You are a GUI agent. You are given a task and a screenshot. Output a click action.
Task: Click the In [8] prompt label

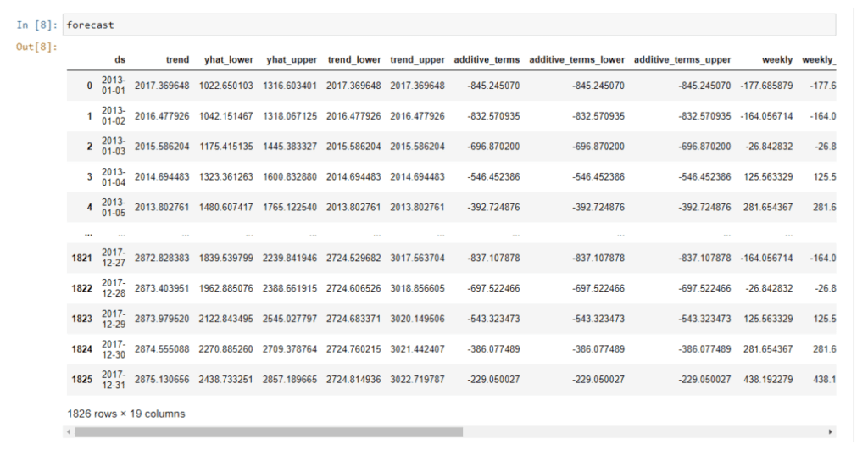pos(36,25)
